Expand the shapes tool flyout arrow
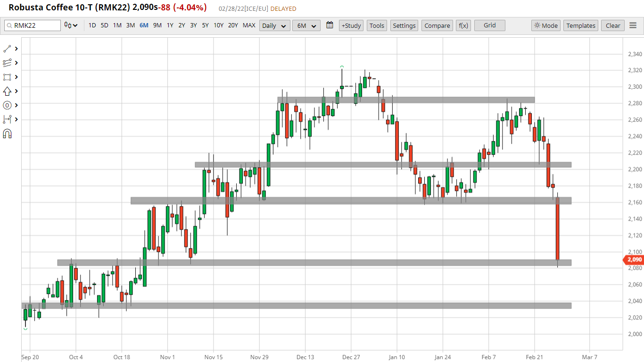The image size is (644, 362). [17, 77]
